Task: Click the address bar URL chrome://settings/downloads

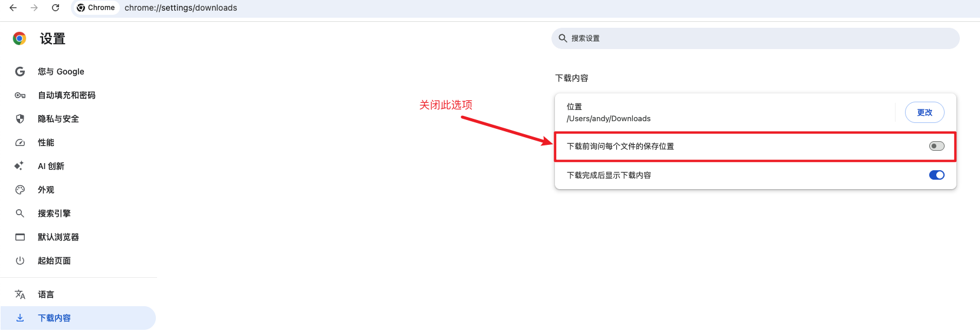Action: pos(181,8)
